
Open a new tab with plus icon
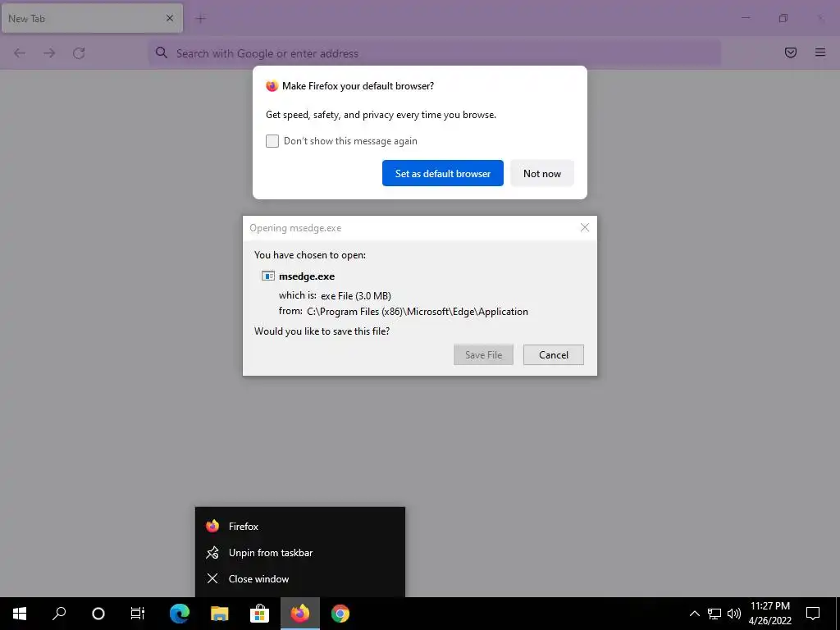(x=201, y=19)
